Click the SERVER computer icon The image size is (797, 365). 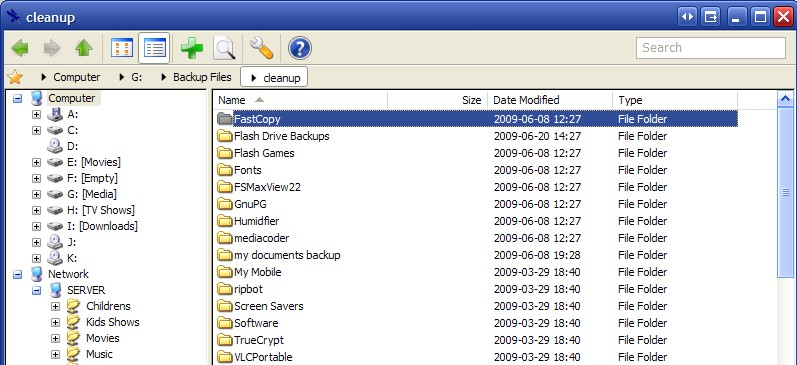(x=55, y=290)
